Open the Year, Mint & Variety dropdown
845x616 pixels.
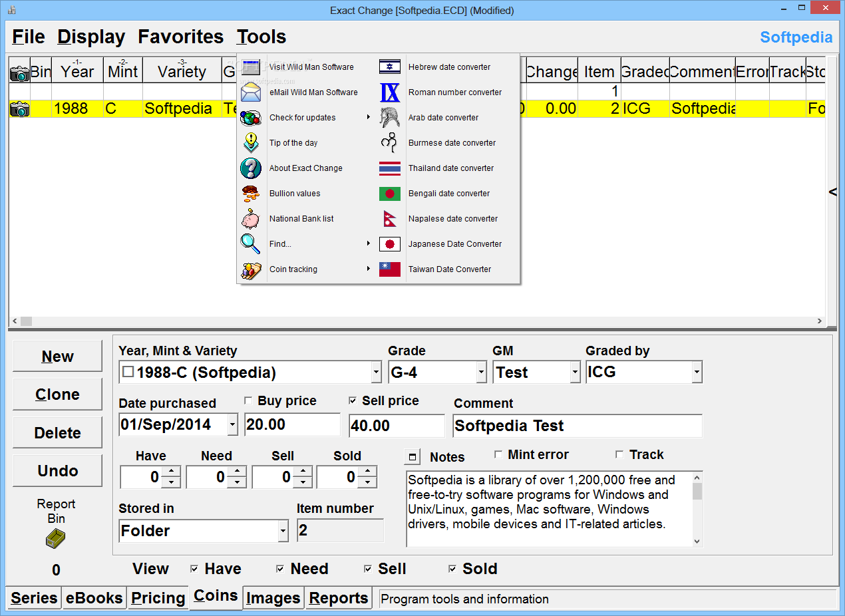(x=376, y=373)
